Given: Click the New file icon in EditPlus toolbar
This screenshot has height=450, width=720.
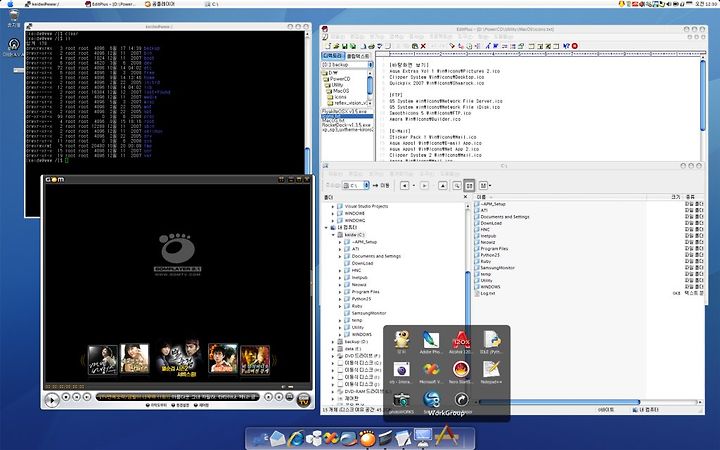Looking at the screenshot, I should pyautogui.click(x=328, y=46).
